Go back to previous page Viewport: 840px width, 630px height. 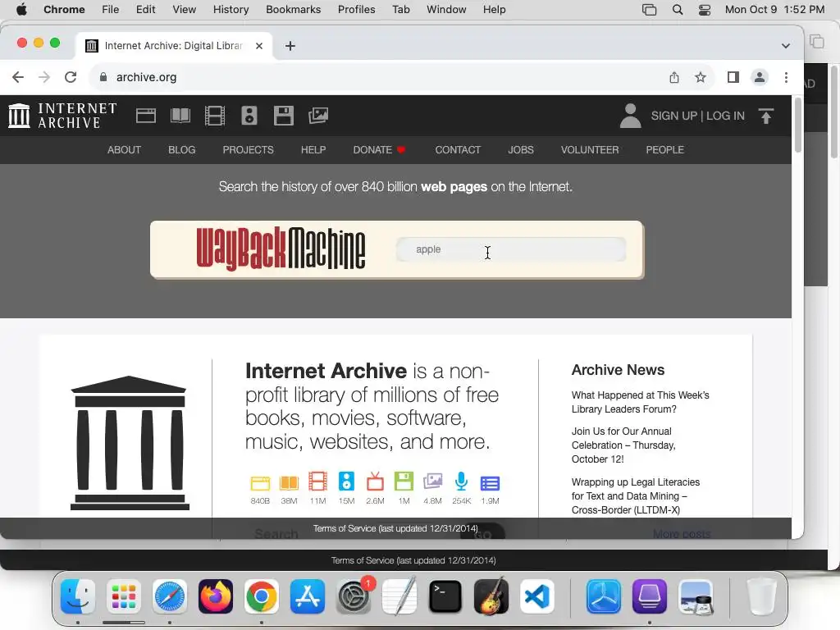click(18, 77)
